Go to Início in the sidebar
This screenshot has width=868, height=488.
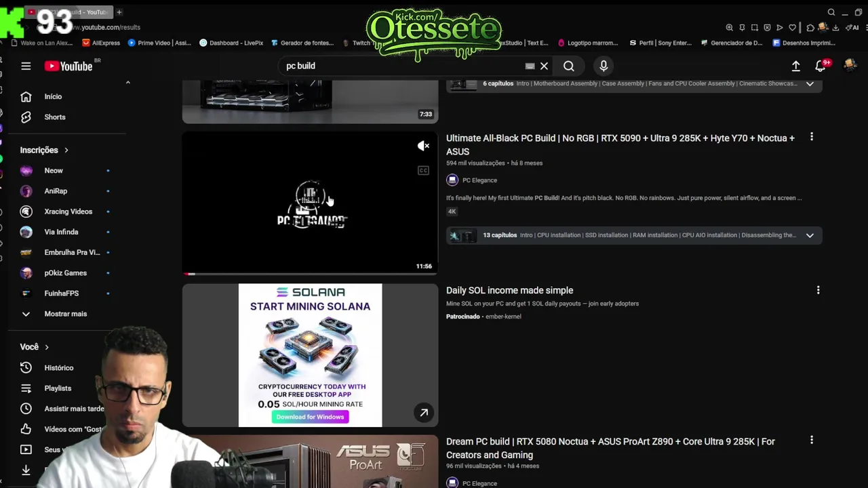(x=53, y=96)
